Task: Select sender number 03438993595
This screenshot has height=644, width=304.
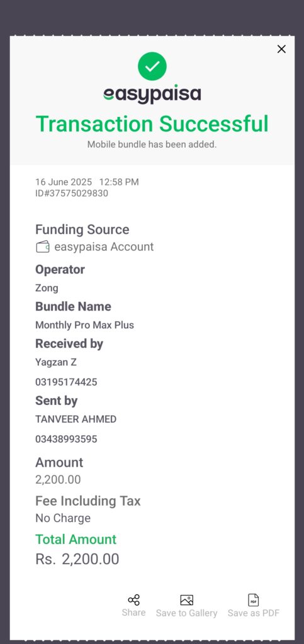Action: click(x=66, y=440)
